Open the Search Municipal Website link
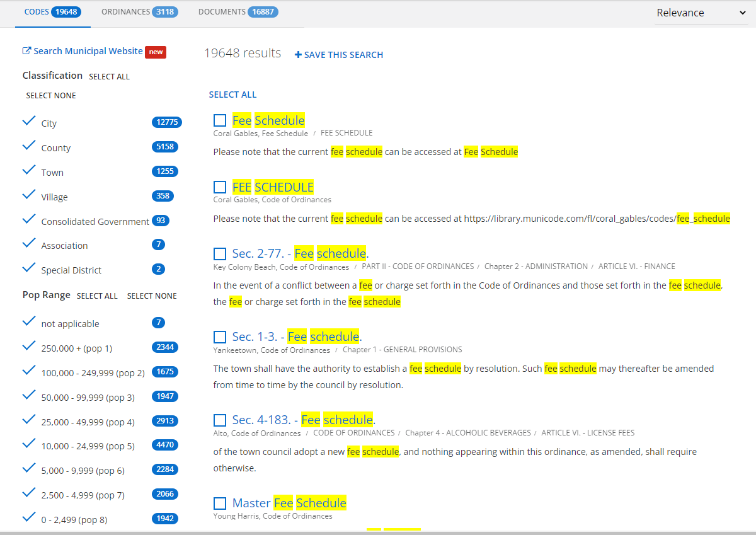756x535 pixels. [88, 52]
